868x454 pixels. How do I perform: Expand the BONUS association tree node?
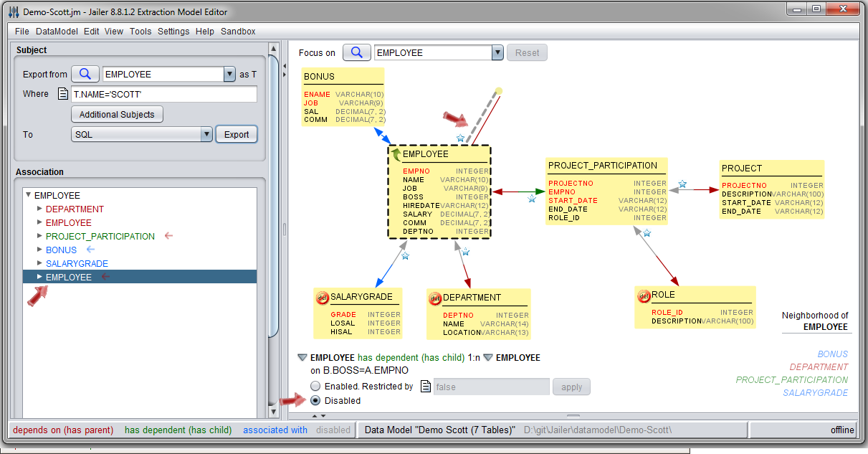point(40,250)
